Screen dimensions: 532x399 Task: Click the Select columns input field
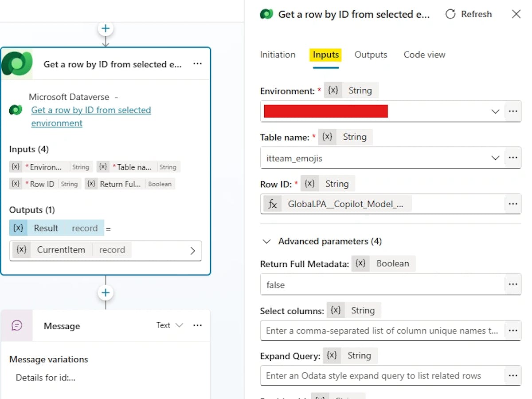click(x=383, y=331)
